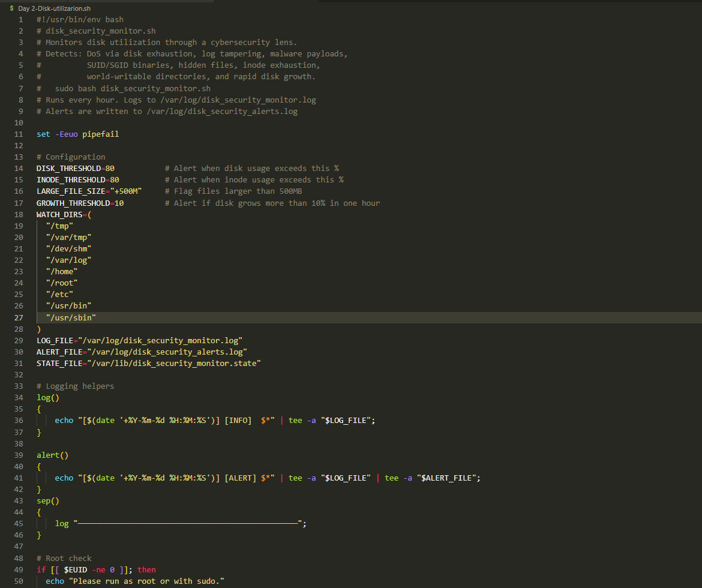The image size is (702, 588).
Task: Click the LARGE_FILE_SIZE "+500M" value
Action: coord(126,191)
